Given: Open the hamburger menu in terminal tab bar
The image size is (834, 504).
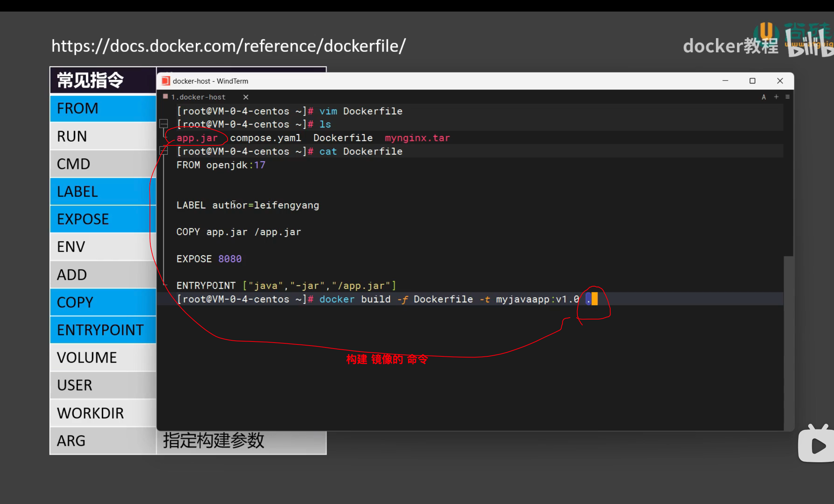Looking at the screenshot, I should tap(787, 97).
